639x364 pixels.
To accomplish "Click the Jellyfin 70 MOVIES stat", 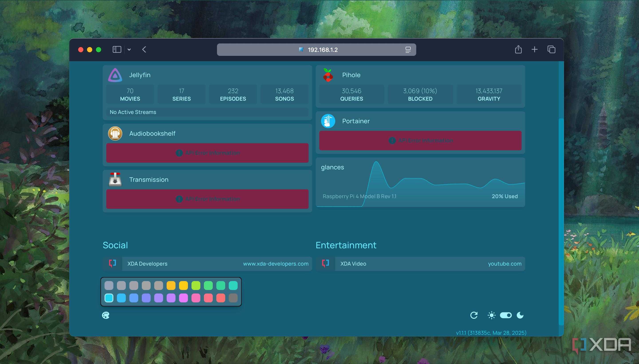I will [130, 94].
